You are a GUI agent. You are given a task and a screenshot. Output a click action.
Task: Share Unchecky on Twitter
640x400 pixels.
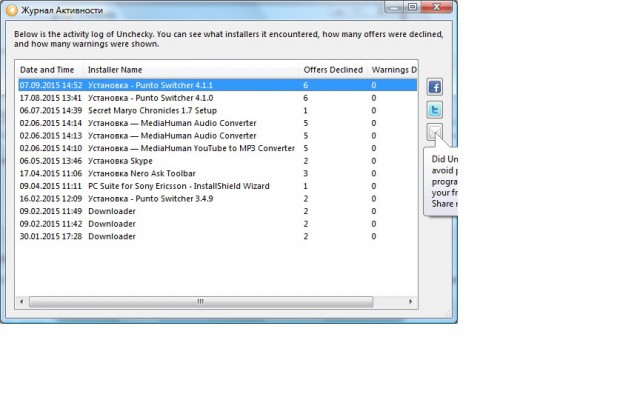tap(435, 109)
